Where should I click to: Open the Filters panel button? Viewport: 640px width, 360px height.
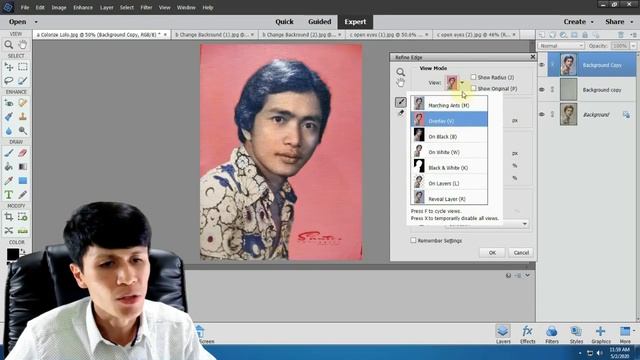(552, 334)
